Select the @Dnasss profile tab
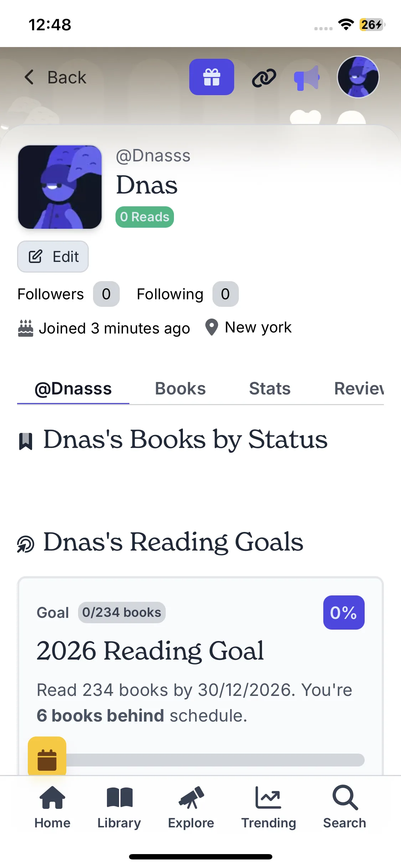 tap(73, 388)
